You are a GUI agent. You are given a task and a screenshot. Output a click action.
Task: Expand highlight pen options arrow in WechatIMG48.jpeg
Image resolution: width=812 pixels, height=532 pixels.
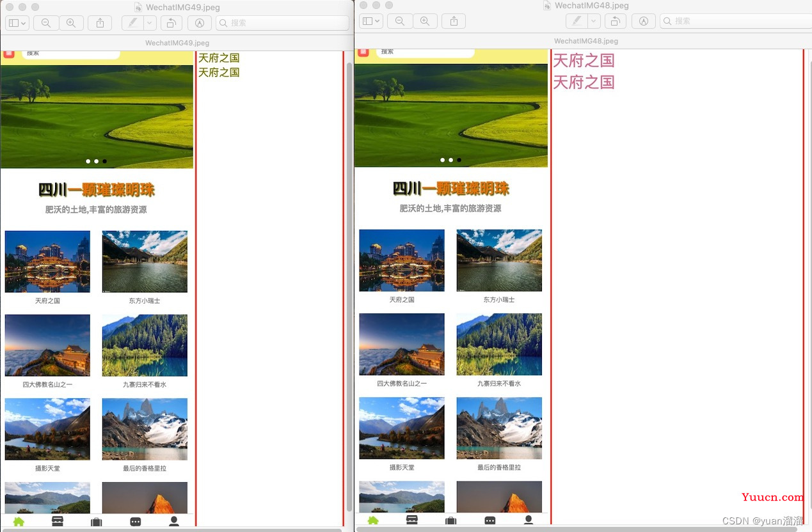point(594,21)
